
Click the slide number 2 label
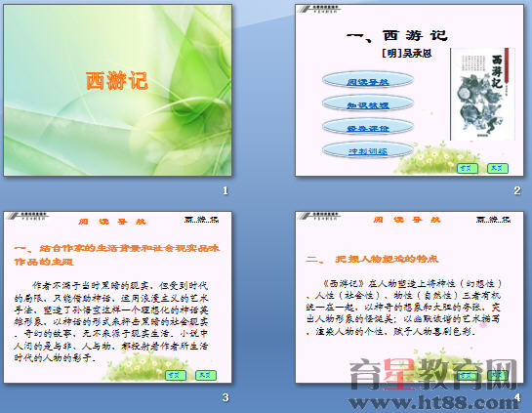(x=516, y=190)
